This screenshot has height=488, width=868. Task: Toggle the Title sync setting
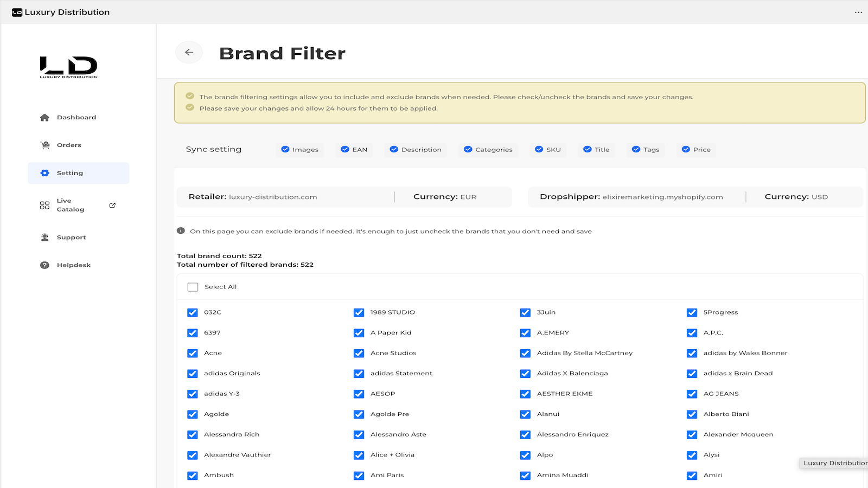coord(596,150)
